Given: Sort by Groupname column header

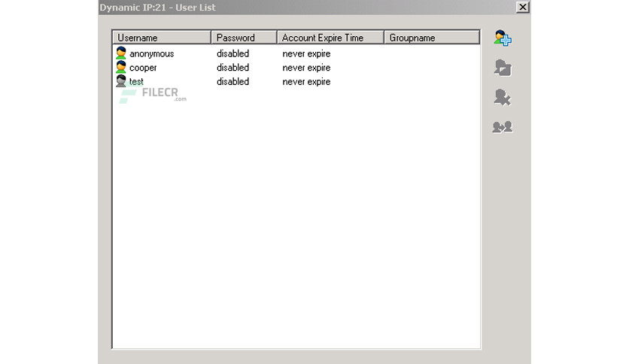Looking at the screenshot, I should pyautogui.click(x=432, y=38).
